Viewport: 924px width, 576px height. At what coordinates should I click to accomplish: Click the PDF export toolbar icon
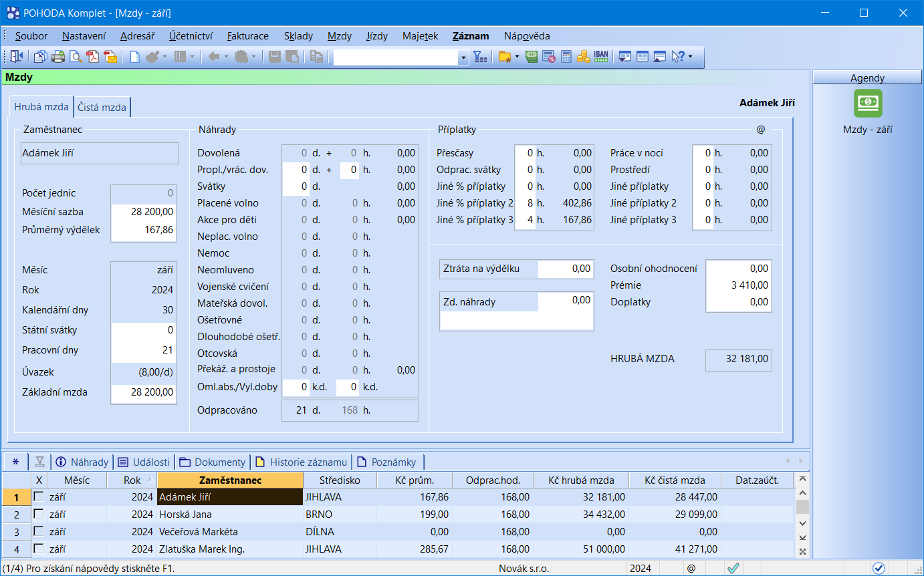(x=93, y=57)
